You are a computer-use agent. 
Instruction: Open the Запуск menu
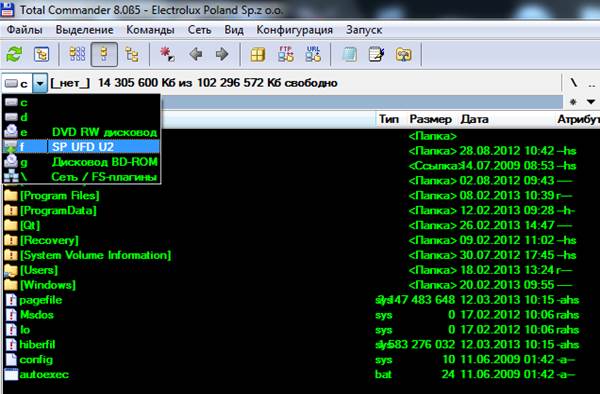pyautogui.click(x=364, y=30)
